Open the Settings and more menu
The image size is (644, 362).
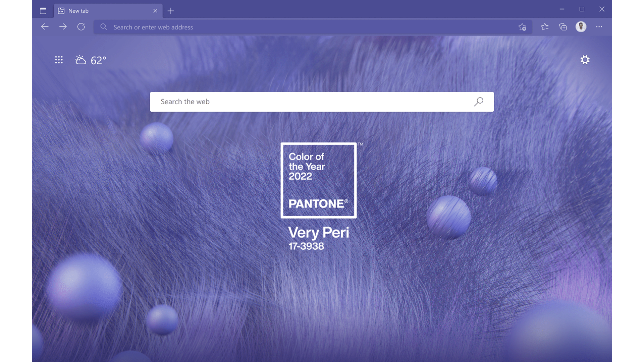pos(599,27)
